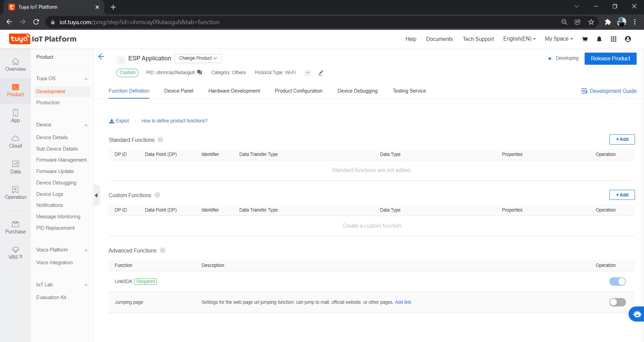The width and height of the screenshot is (644, 342).
Task: Open the Tech Support page
Action: (x=478, y=39)
